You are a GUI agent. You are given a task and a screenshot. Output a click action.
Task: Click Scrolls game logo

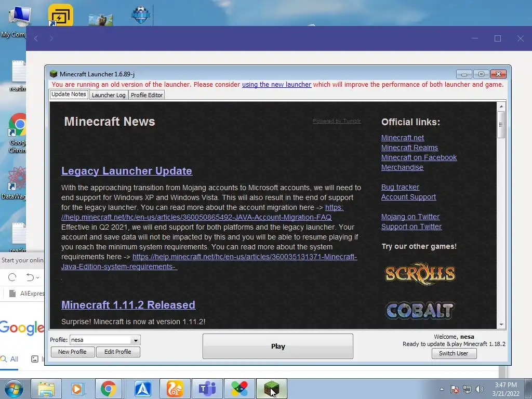click(420, 273)
